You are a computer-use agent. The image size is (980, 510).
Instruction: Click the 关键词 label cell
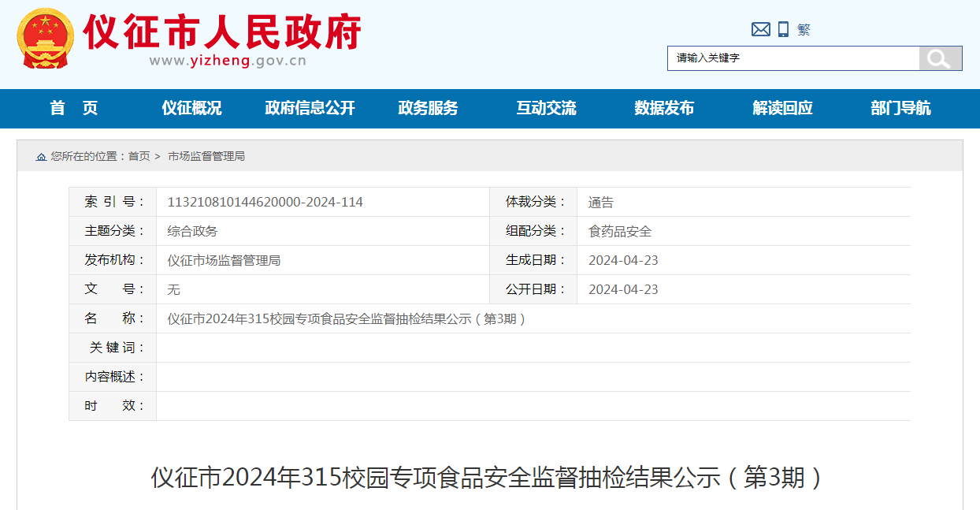click(113, 348)
